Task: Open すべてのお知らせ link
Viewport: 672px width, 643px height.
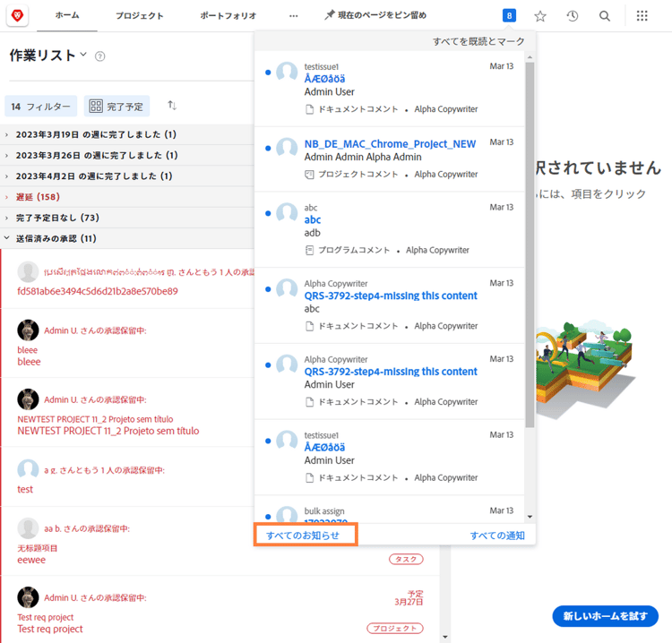Action: coord(303,536)
